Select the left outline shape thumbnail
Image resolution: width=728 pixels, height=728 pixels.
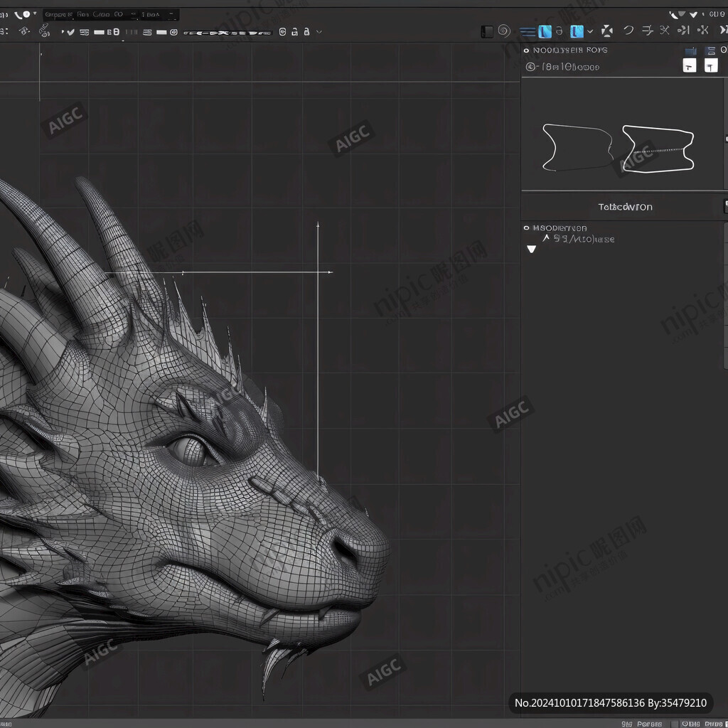(x=577, y=147)
